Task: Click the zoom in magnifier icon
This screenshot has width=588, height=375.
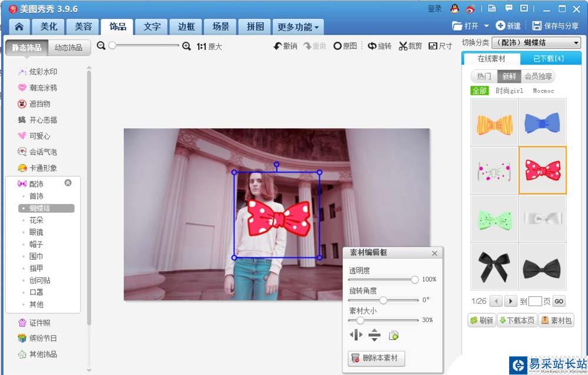Action: pos(186,46)
